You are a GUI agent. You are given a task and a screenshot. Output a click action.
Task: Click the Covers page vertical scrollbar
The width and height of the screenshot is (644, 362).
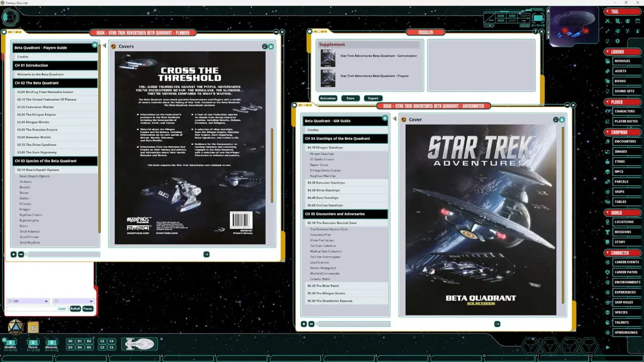tap(272, 164)
